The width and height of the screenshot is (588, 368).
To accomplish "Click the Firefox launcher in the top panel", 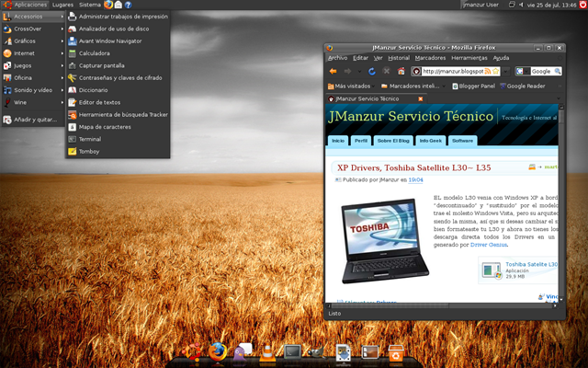I will (108, 5).
